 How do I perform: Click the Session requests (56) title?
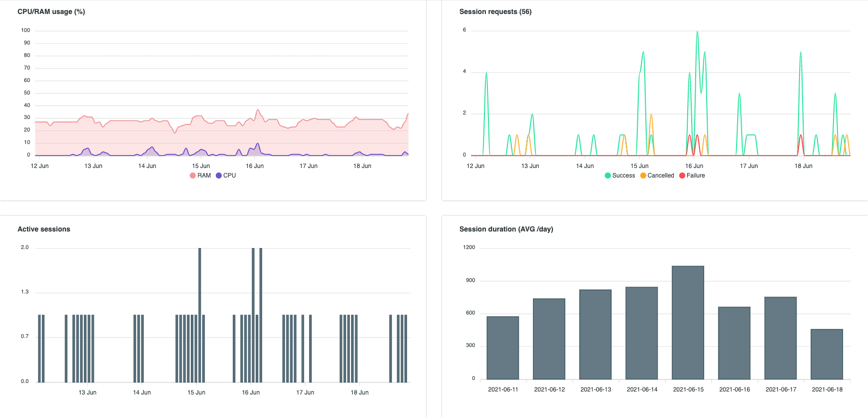[x=495, y=11]
